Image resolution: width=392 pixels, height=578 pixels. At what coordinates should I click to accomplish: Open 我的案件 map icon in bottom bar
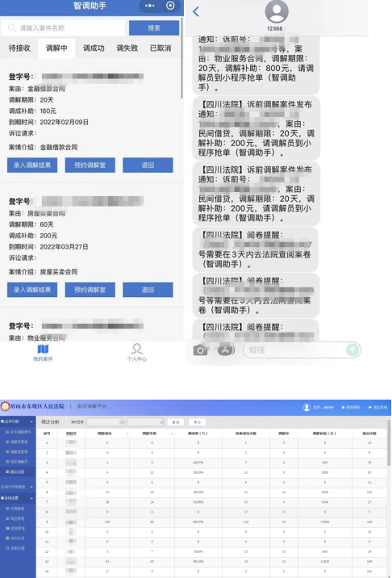point(43,349)
